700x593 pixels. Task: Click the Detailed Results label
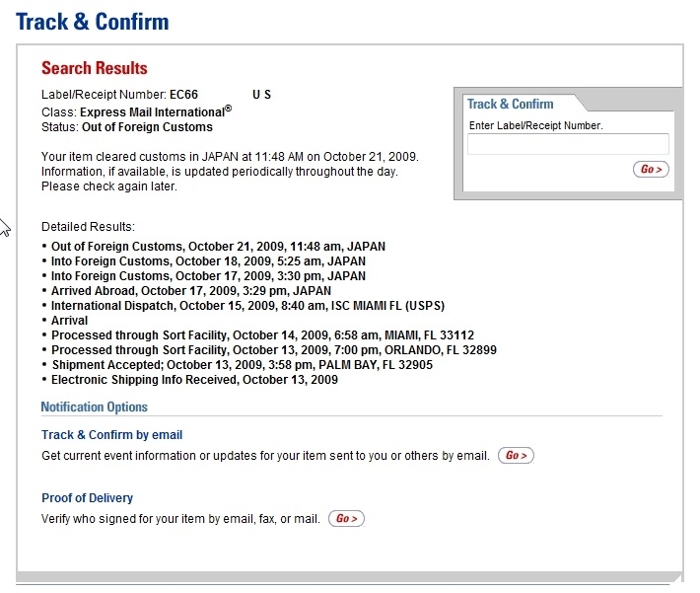pos(88,227)
